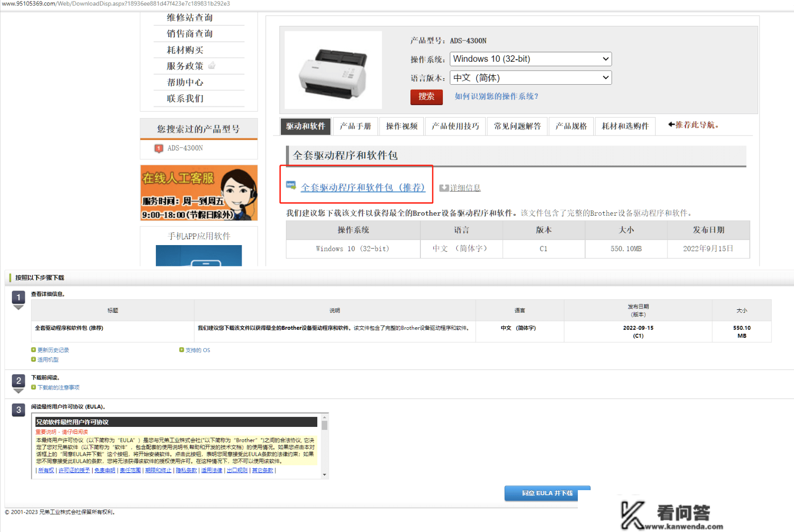Open the 免责申明 EULA section link
Image resolution: width=794 pixels, height=532 pixels.
coord(105,470)
